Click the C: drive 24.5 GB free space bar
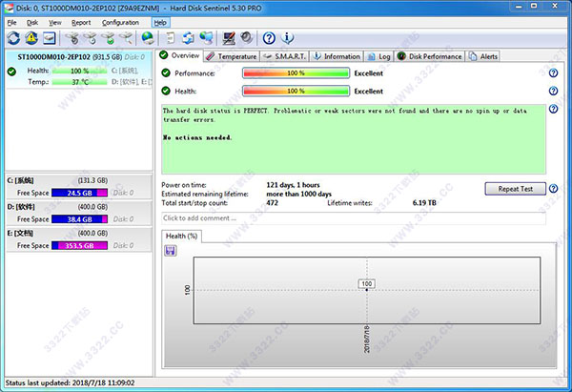The height and width of the screenshot is (392, 572). [x=79, y=193]
